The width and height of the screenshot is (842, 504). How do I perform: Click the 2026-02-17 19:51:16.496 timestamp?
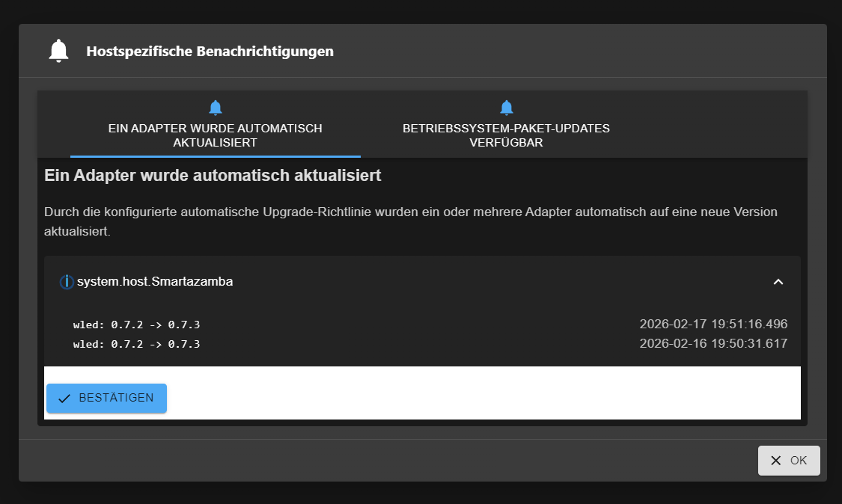pos(713,325)
